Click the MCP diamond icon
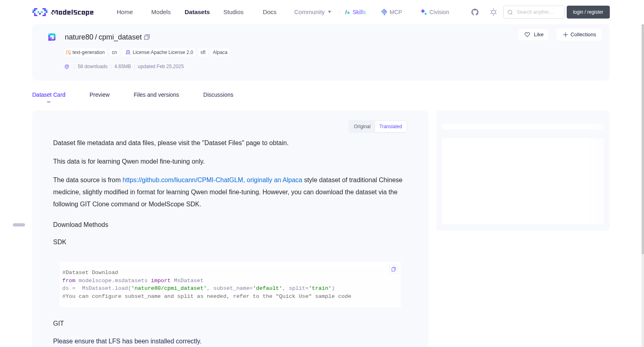644x347 pixels. (x=384, y=12)
